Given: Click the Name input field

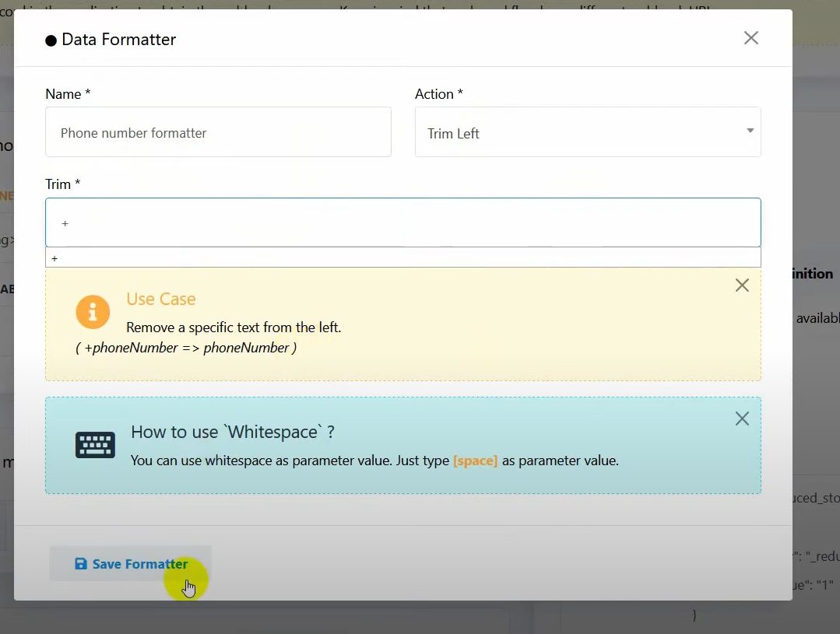Looking at the screenshot, I should click(218, 132).
